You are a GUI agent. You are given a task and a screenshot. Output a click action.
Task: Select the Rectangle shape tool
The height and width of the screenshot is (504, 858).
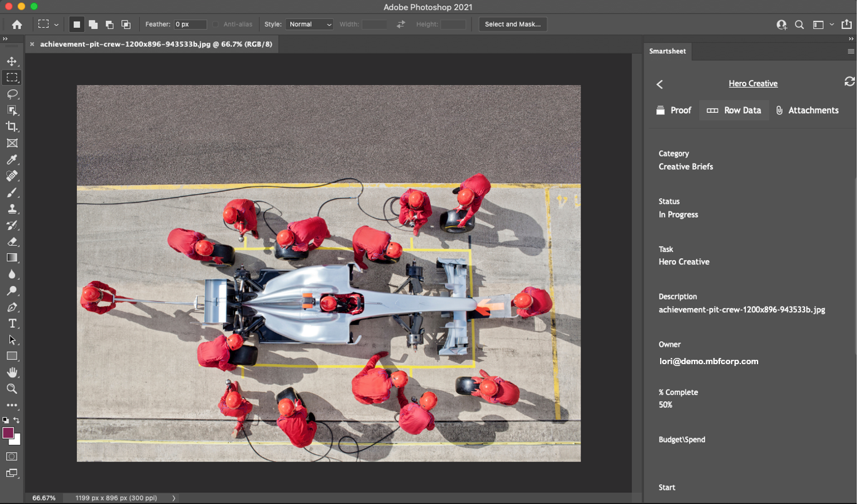pyautogui.click(x=12, y=356)
